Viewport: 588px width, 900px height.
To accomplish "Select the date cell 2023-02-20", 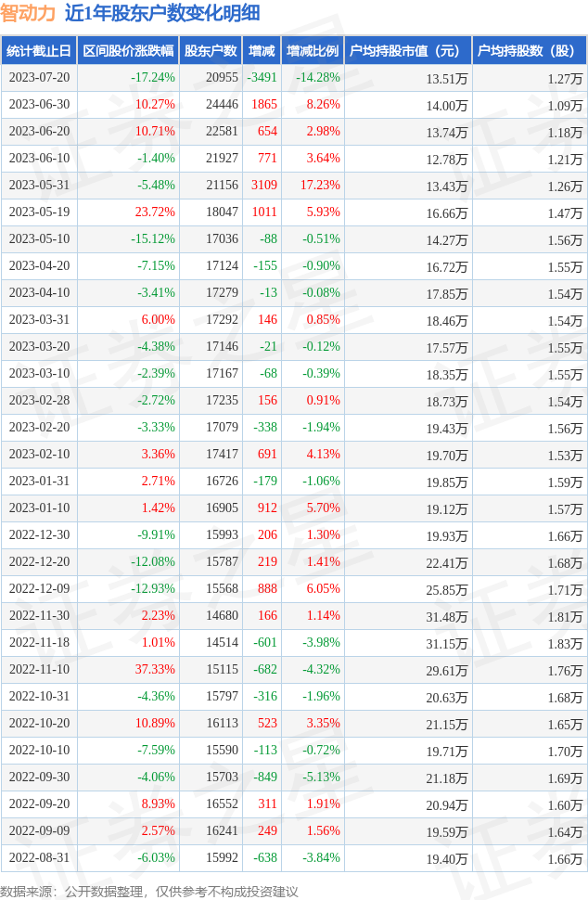I will pyautogui.click(x=39, y=428).
